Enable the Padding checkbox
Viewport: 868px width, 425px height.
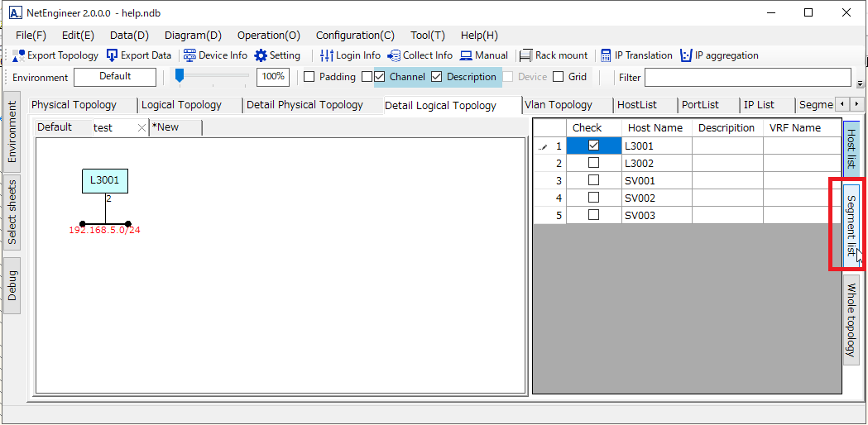[309, 77]
